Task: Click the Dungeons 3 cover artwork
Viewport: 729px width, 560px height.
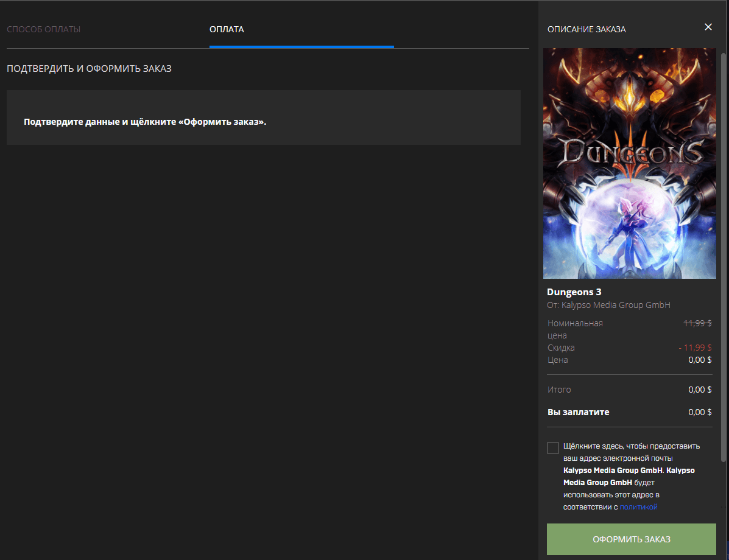Action: pyautogui.click(x=630, y=163)
